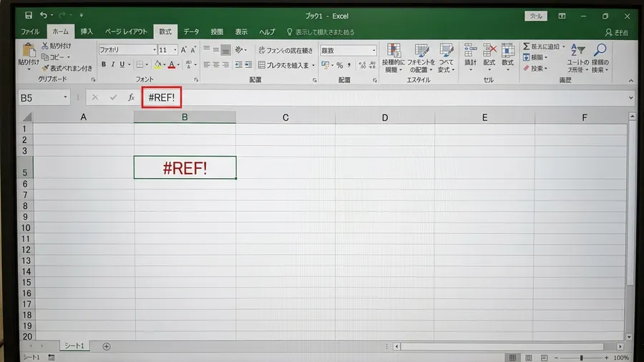Click the zoom out minus button
Viewport: 644px width, 362px height.
coord(556,358)
